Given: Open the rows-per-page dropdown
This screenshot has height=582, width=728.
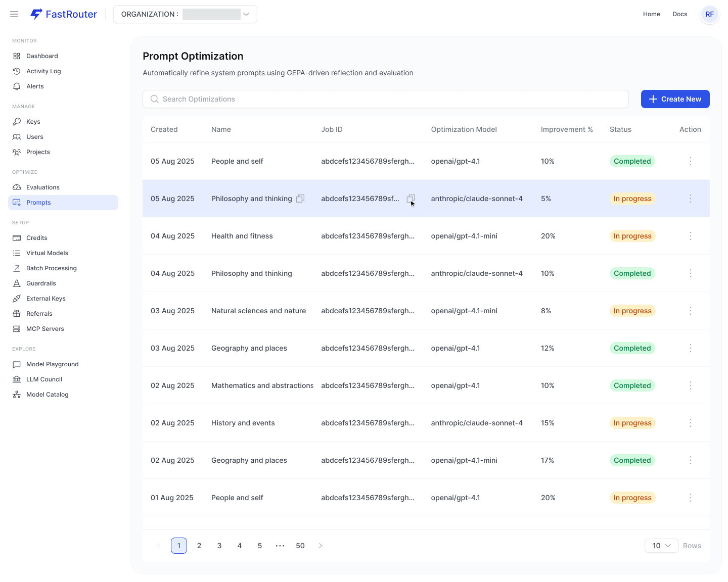Looking at the screenshot, I should tap(661, 546).
